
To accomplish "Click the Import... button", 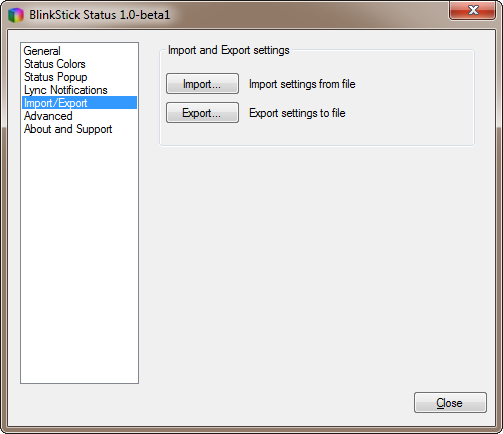I will 202,84.
